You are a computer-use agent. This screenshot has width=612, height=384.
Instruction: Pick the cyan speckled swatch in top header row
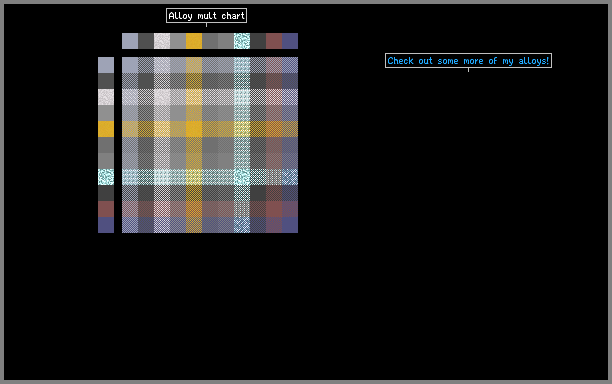pos(242,41)
